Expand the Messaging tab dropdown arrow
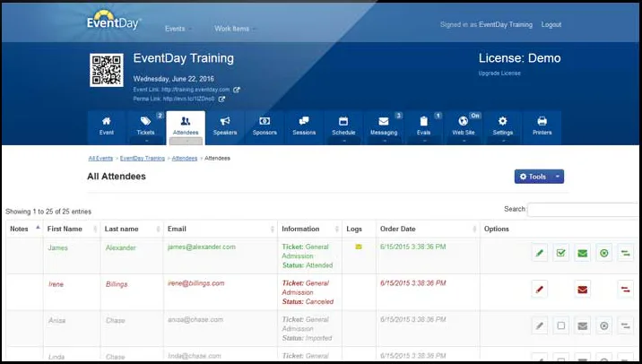Viewport: 642px width, 364px height. [385, 142]
